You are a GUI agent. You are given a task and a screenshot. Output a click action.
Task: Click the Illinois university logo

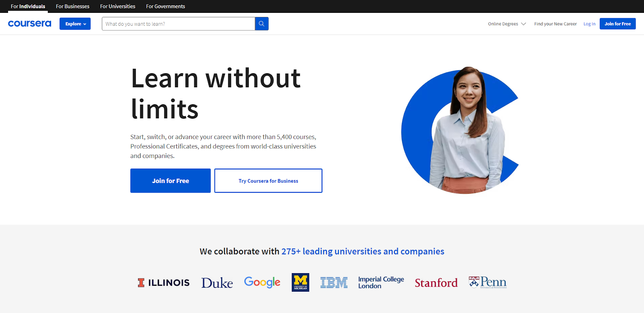coord(164,283)
